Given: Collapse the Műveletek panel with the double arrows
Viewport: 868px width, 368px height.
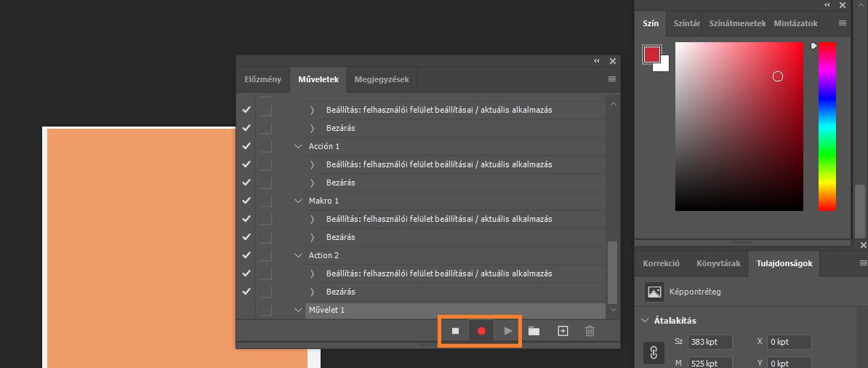Looking at the screenshot, I should click(x=597, y=61).
